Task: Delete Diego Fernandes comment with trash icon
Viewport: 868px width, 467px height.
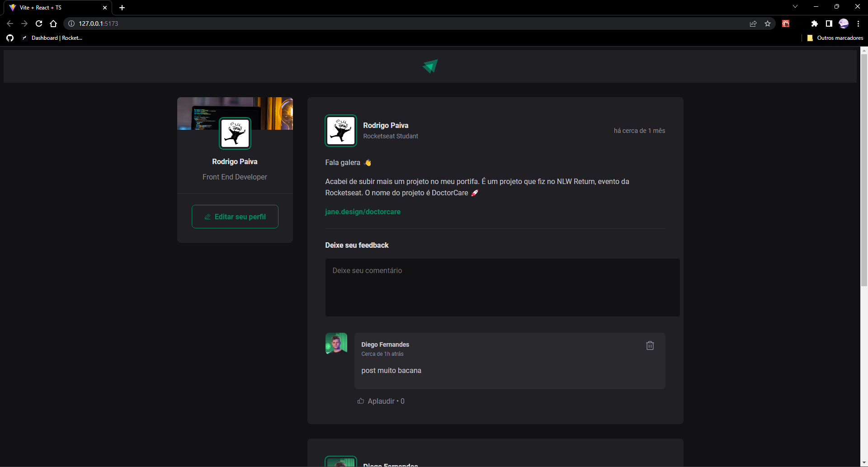Action: [x=650, y=345]
